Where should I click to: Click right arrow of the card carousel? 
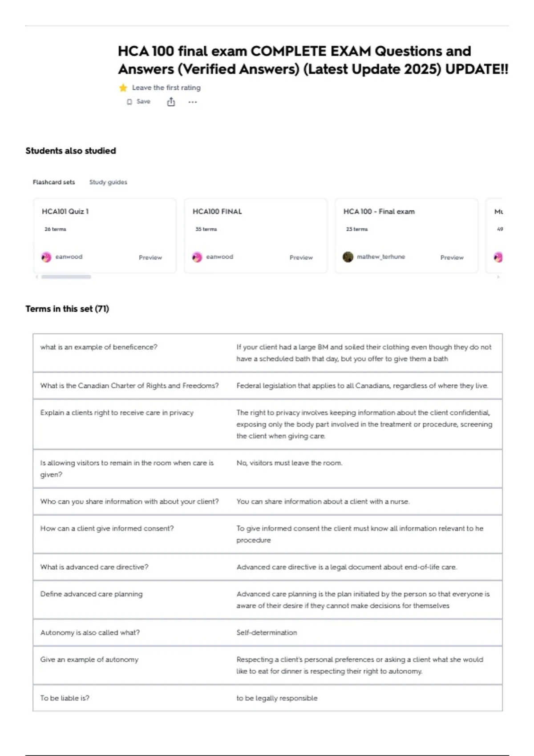click(x=498, y=277)
